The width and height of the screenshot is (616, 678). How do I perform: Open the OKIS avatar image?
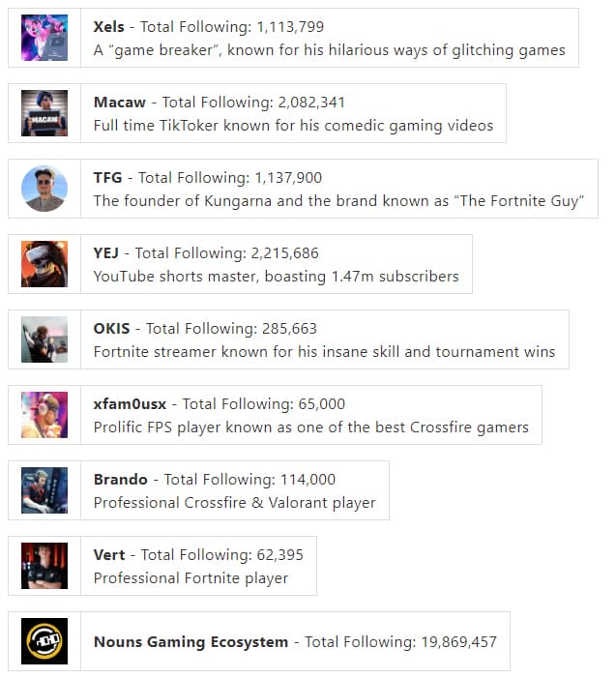[44, 339]
